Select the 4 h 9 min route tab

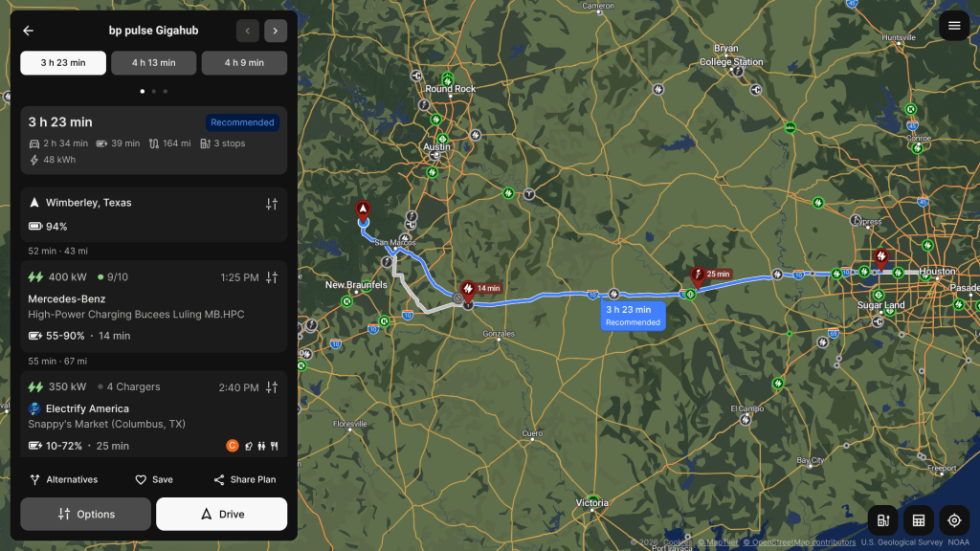(244, 63)
